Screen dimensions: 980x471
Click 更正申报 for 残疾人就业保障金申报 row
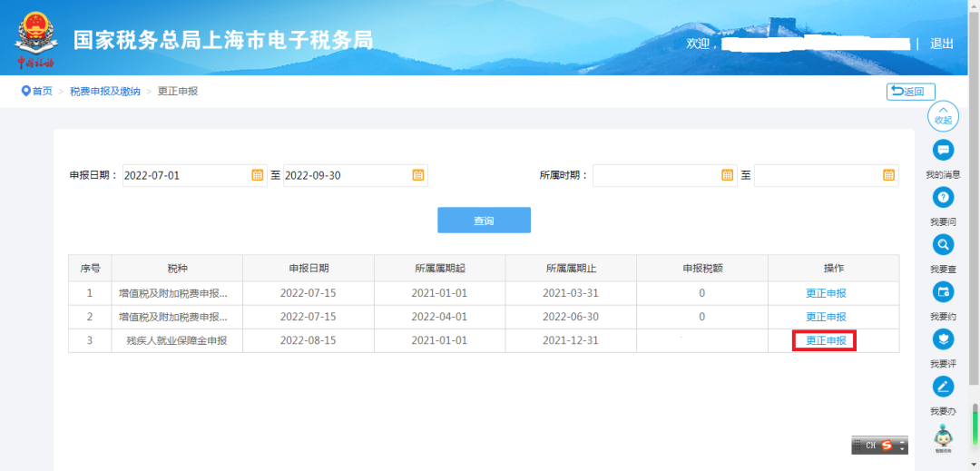[826, 340]
